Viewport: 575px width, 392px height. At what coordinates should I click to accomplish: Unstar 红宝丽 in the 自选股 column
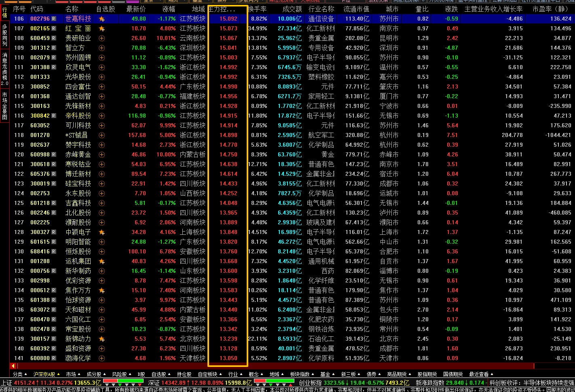(101, 28)
